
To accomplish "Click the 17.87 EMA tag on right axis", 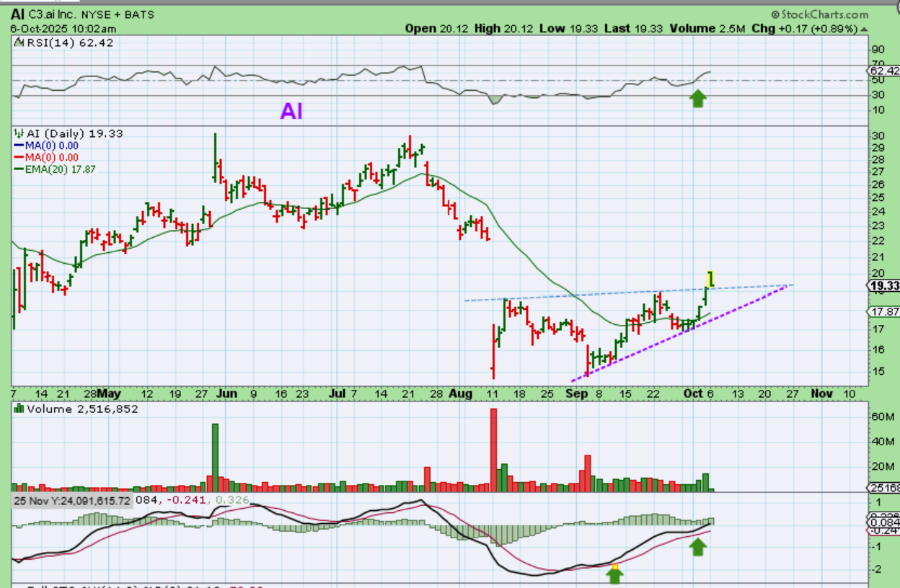I will (x=885, y=312).
